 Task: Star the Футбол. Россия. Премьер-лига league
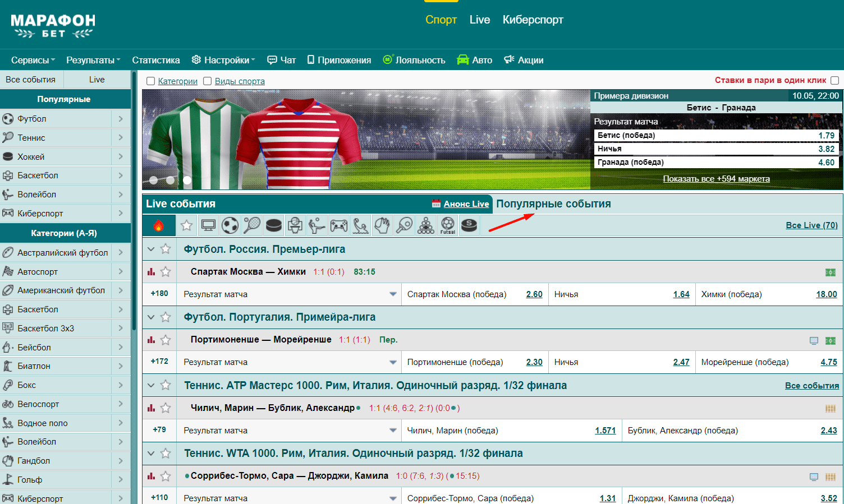[x=166, y=249]
